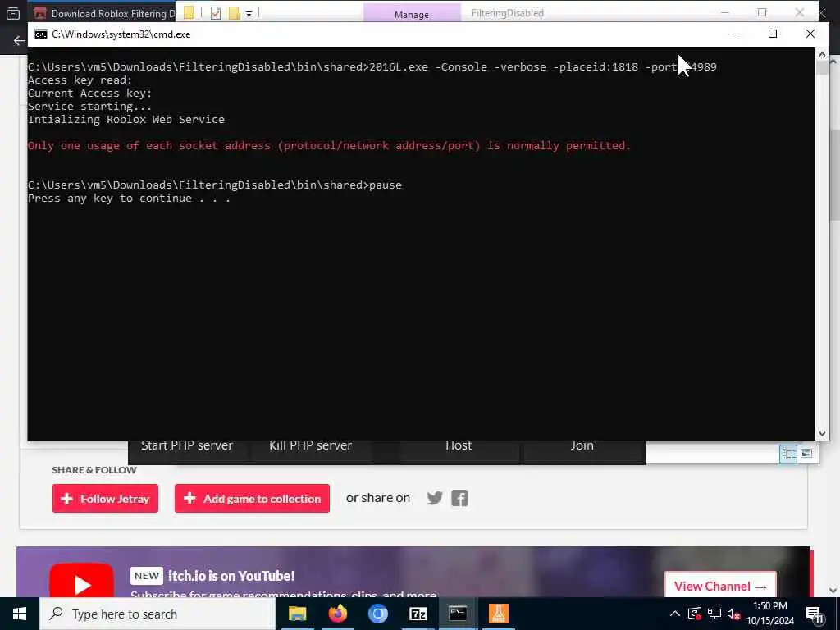Image resolution: width=840 pixels, height=630 pixels.
Task: Close the cmd.exe window
Action: point(810,34)
